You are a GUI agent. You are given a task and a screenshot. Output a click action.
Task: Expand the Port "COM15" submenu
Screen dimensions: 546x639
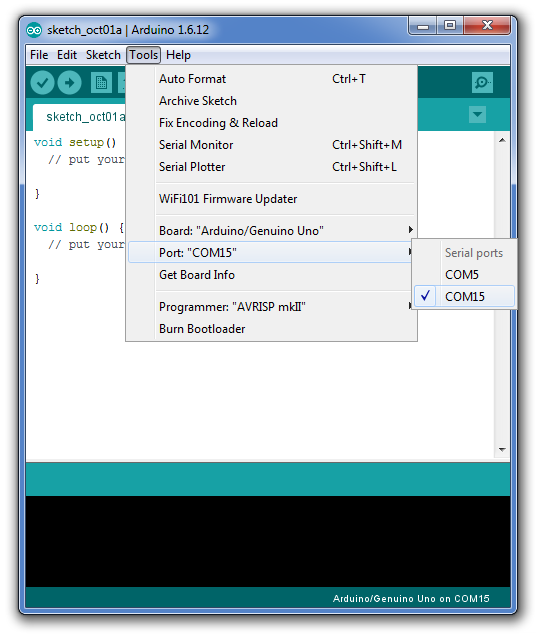click(x=271, y=253)
